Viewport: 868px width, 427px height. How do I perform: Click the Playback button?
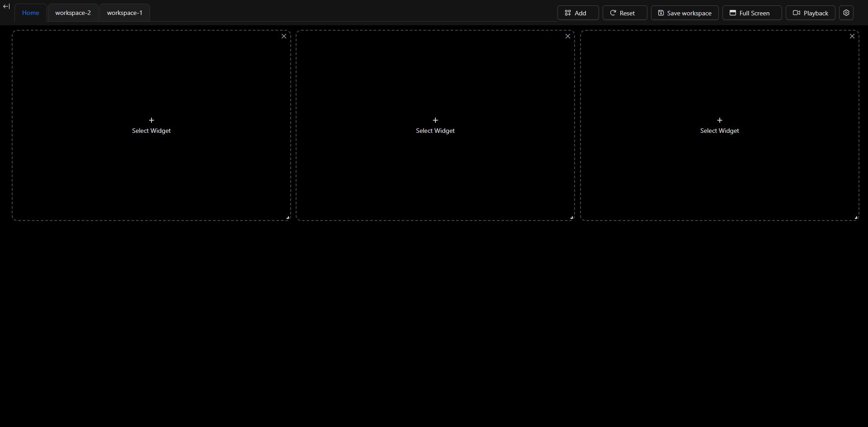(810, 13)
